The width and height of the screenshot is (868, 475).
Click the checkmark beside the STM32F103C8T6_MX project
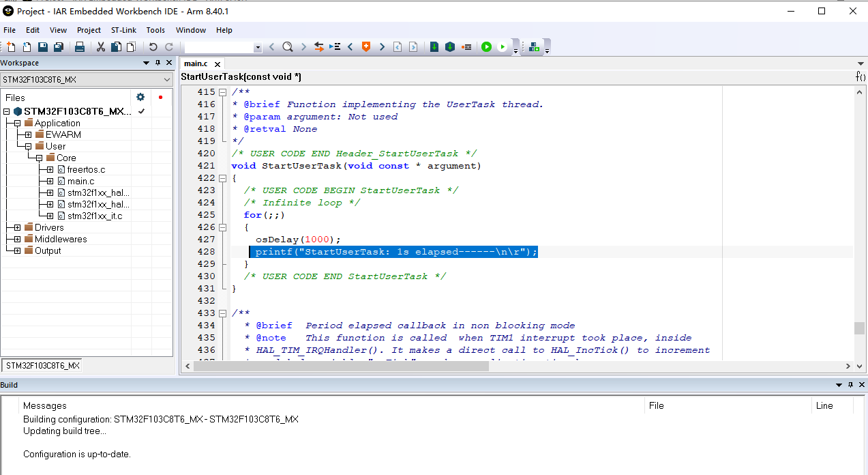(141, 111)
